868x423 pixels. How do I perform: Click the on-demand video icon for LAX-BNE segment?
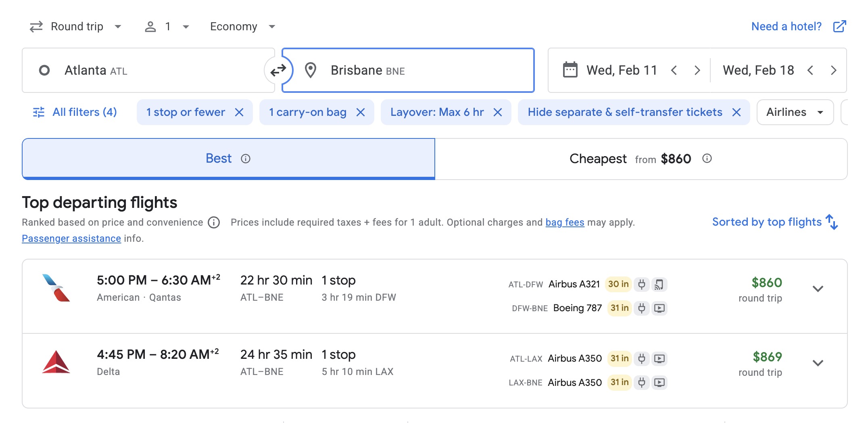click(660, 382)
